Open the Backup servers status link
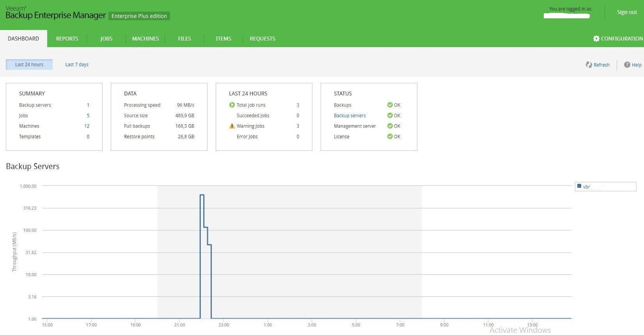 point(350,115)
